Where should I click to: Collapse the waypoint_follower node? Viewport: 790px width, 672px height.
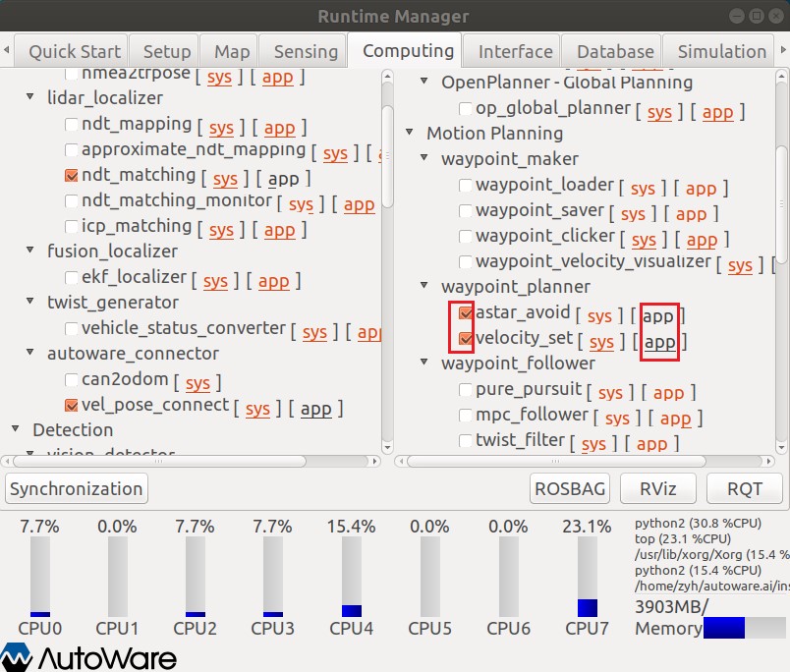[424, 362]
